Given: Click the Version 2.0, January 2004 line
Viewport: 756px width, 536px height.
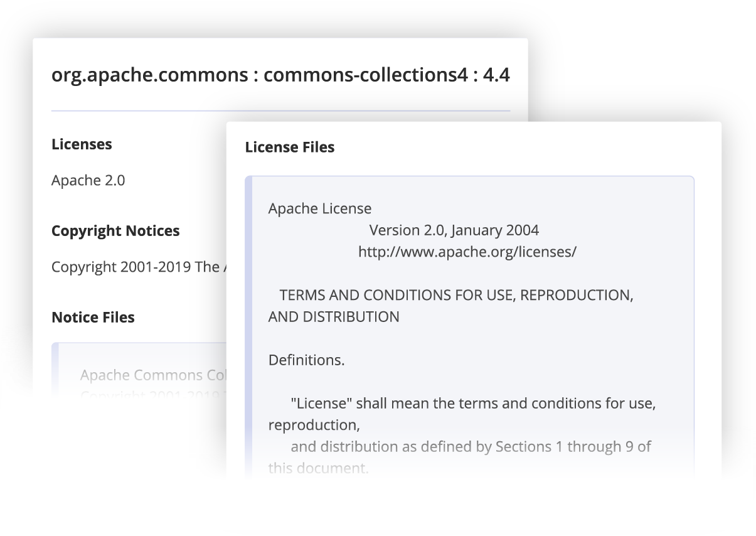Looking at the screenshot, I should (454, 230).
